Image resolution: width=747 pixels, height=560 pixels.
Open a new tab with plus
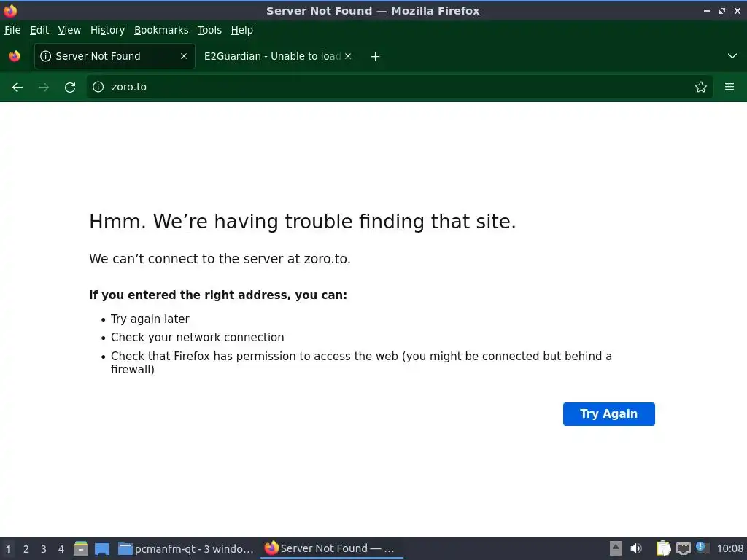pos(376,57)
